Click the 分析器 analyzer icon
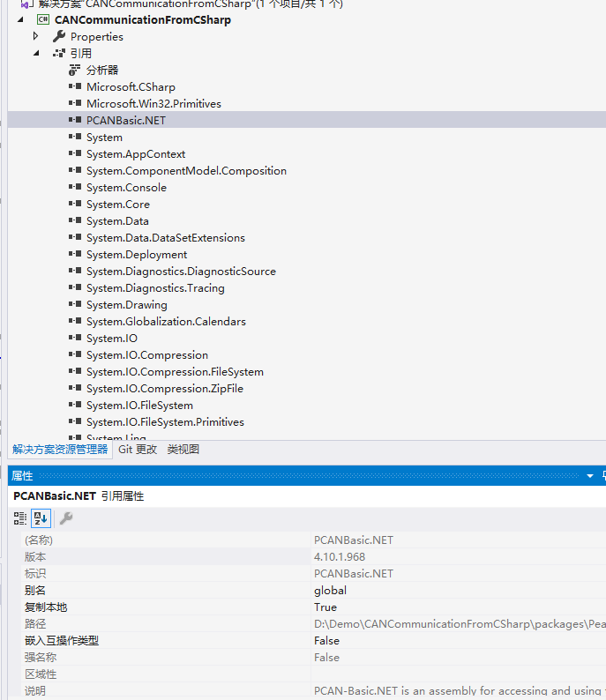Image resolution: width=606 pixels, height=700 pixels. pos(75,70)
